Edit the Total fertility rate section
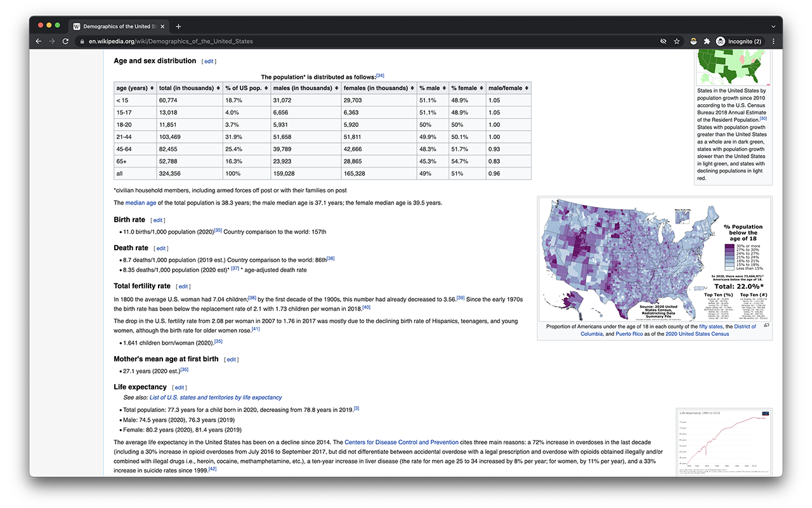 (x=183, y=286)
